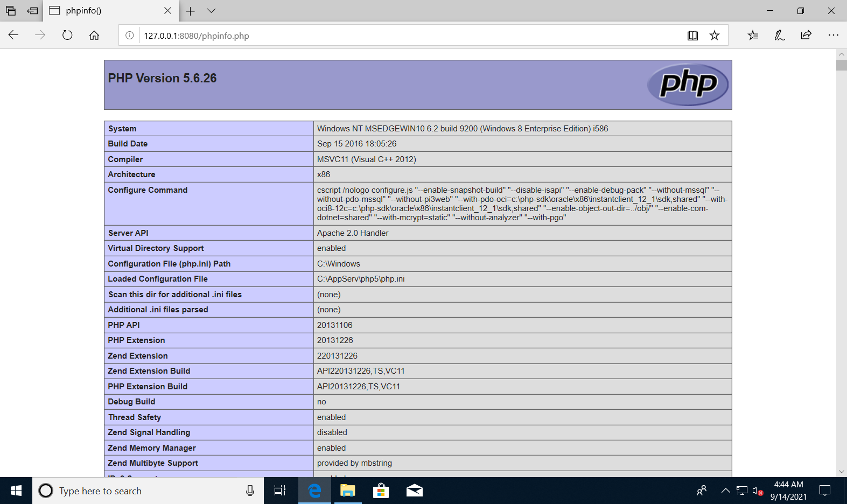Viewport: 847px width, 504px height.
Task: Click the Architecture value x86
Action: (x=323, y=174)
